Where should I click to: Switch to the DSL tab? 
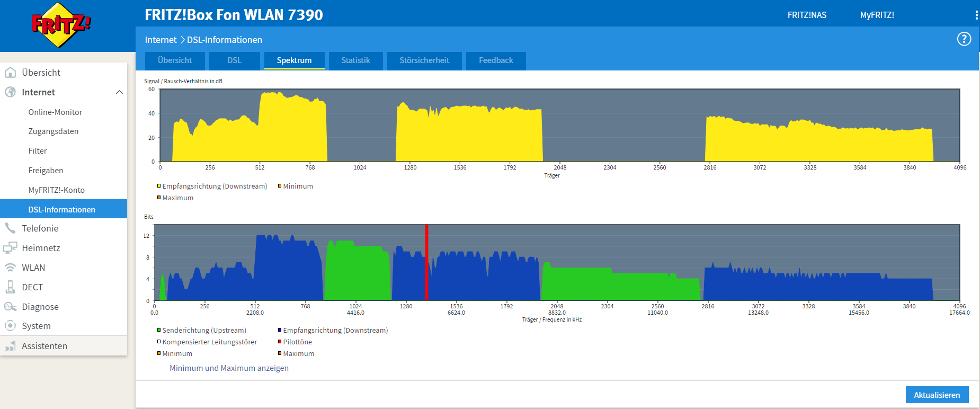234,60
